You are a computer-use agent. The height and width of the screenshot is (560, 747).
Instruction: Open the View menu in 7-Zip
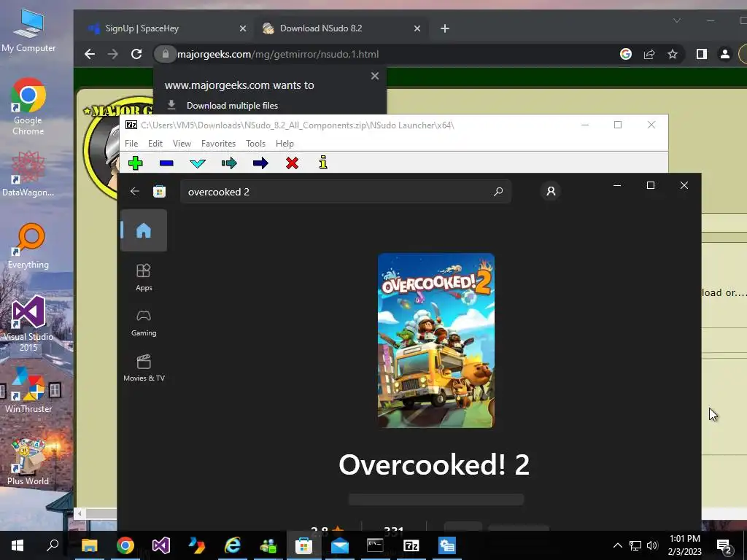tap(182, 144)
